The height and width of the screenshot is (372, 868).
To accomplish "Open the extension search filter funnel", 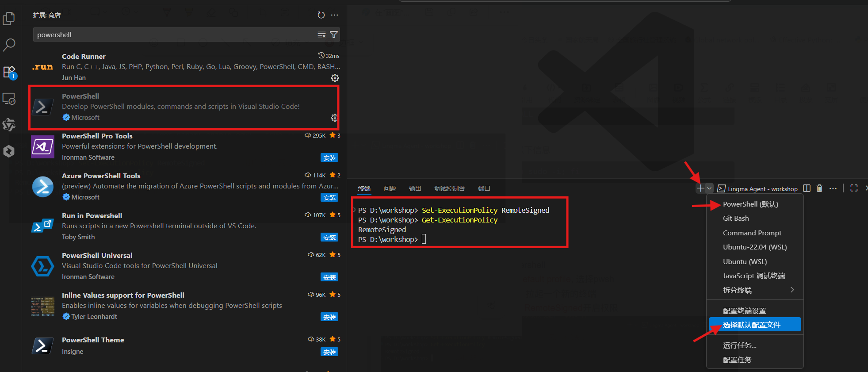I will pos(334,35).
